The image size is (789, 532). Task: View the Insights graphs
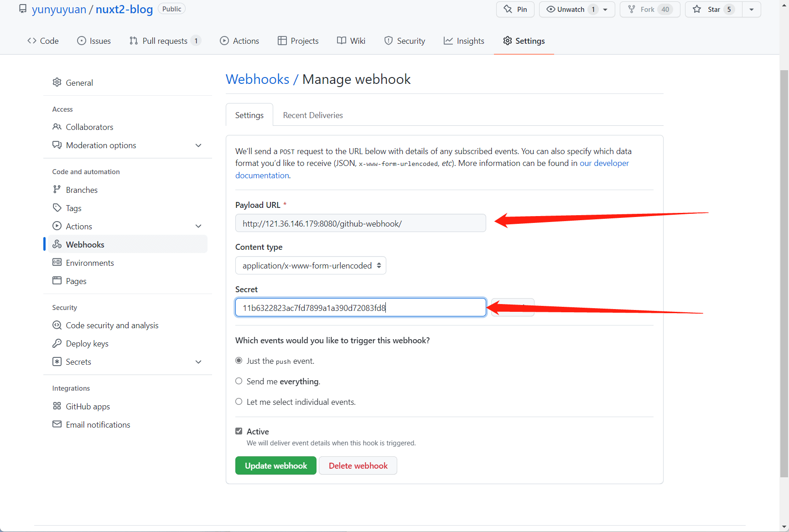click(464, 41)
